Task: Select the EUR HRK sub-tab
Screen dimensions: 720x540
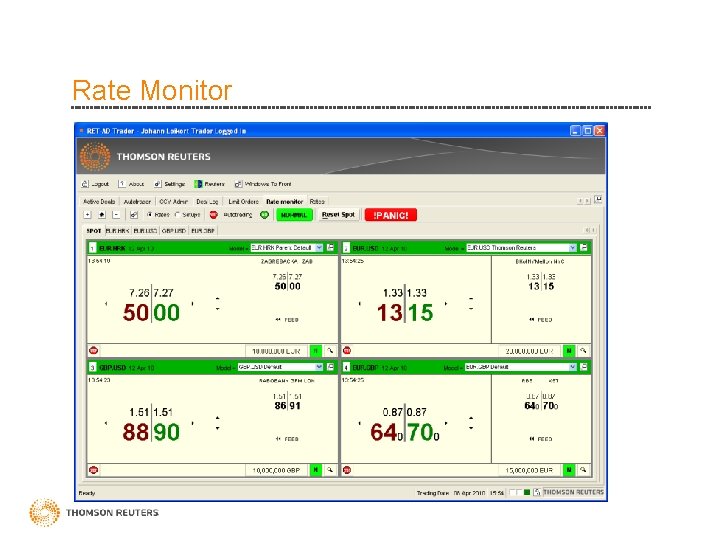Action: 118,231
